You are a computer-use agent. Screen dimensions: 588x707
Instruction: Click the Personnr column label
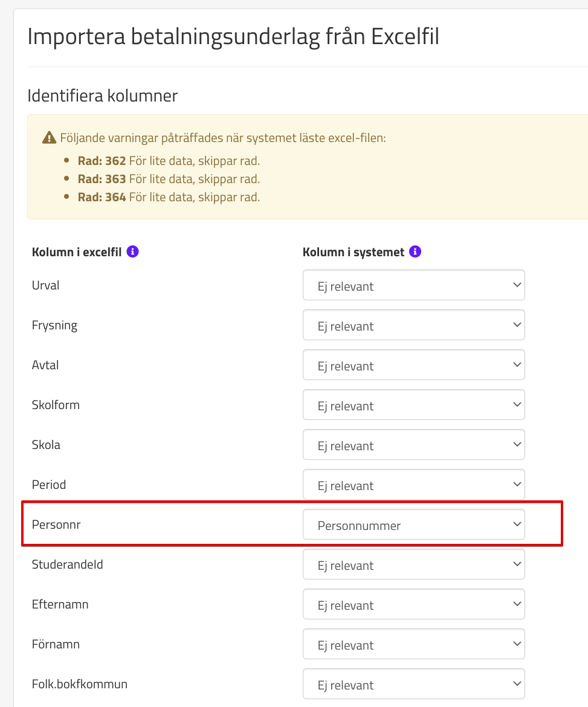coord(56,525)
